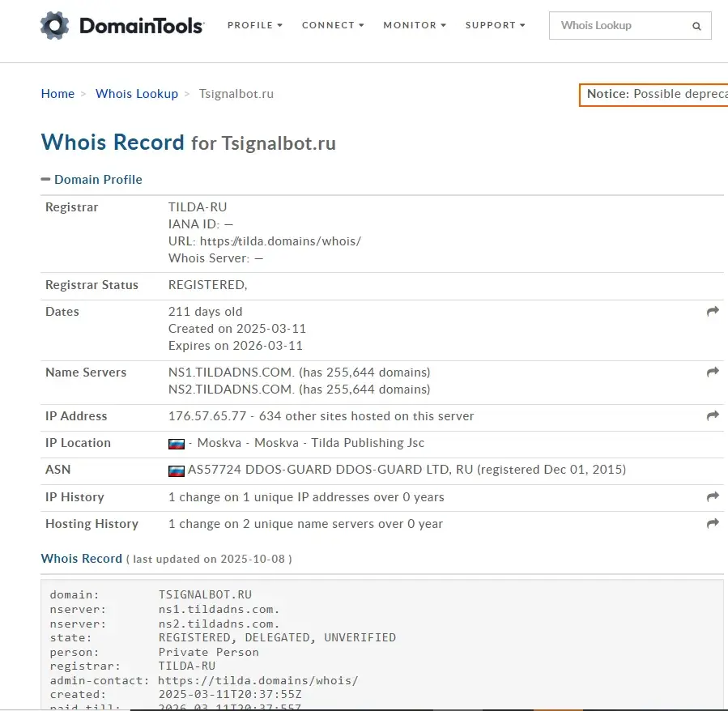This screenshot has width=728, height=711.
Task: Click the DomainTools wordmark
Action: (142, 26)
